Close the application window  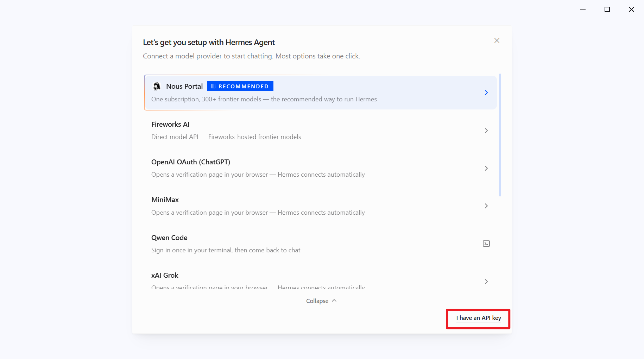point(631,10)
